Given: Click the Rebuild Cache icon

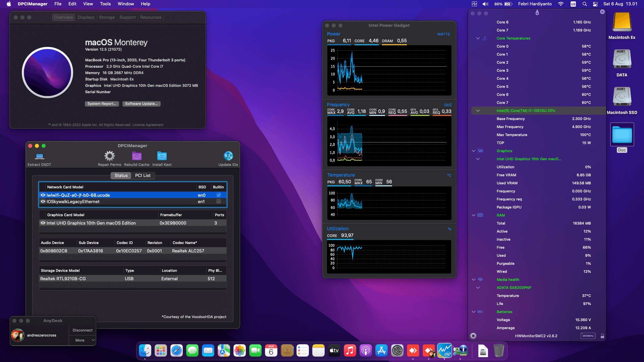Looking at the screenshot, I should [137, 156].
